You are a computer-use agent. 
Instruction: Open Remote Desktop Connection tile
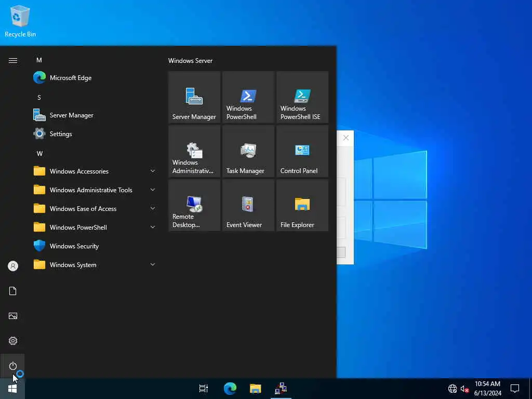click(194, 205)
